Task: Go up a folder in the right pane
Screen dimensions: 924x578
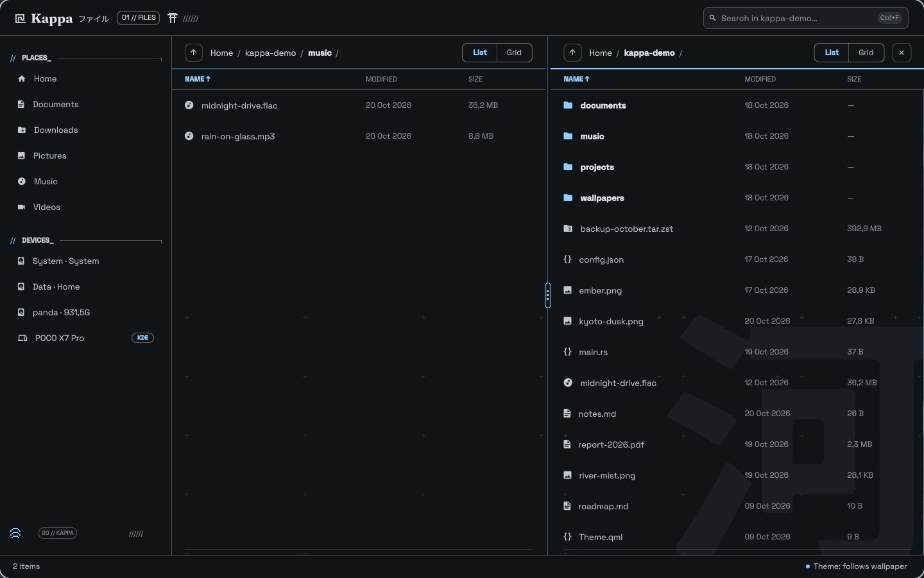Action: pyautogui.click(x=572, y=53)
